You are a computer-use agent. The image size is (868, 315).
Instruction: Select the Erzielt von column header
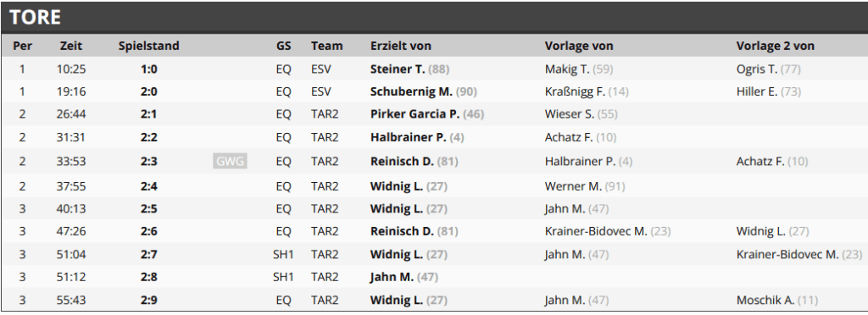tap(401, 46)
